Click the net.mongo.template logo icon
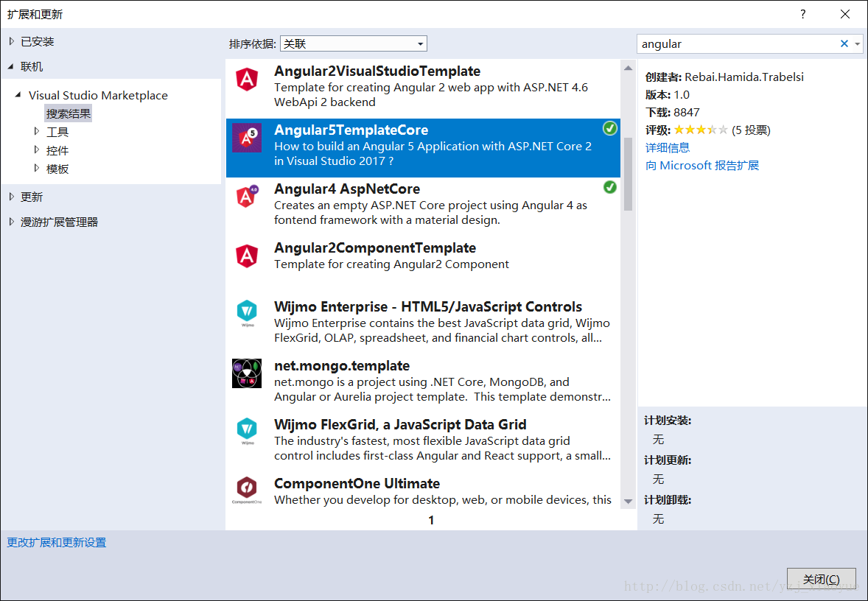 (x=247, y=373)
